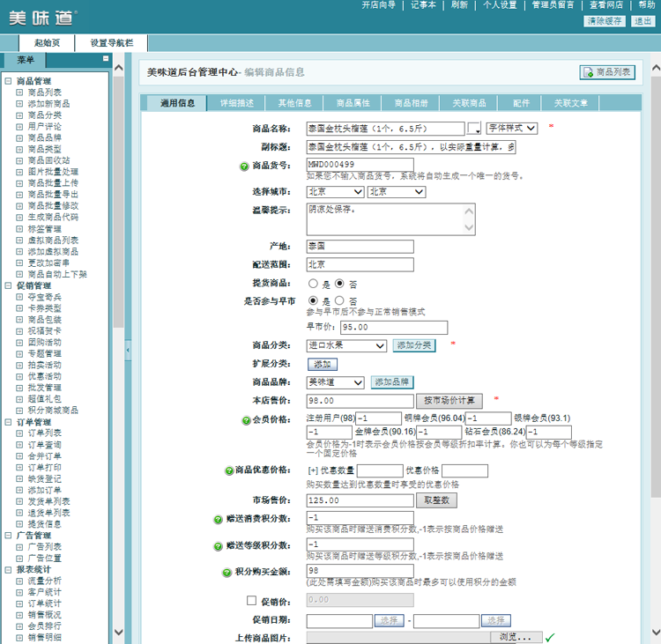Select 否 for 提货商品

tap(339, 284)
